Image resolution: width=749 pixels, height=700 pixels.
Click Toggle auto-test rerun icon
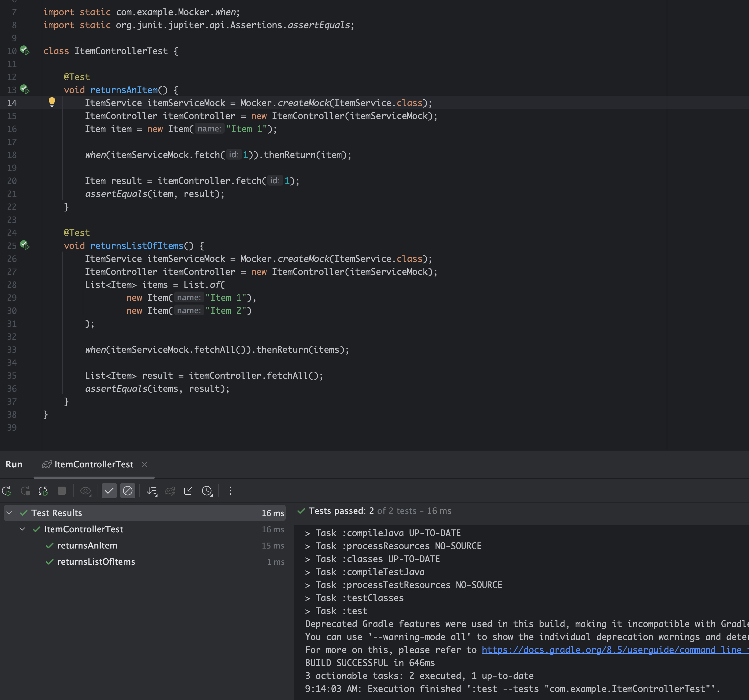43,491
